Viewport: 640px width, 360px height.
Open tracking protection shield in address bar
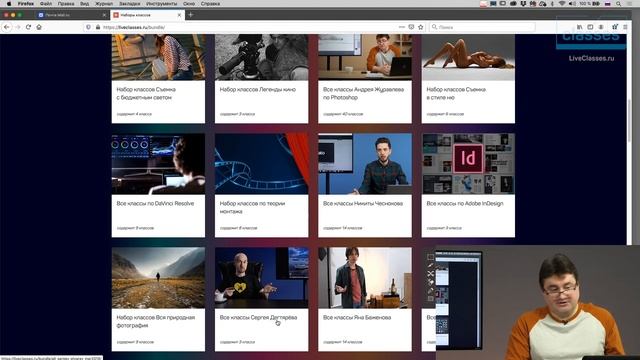coord(88,27)
